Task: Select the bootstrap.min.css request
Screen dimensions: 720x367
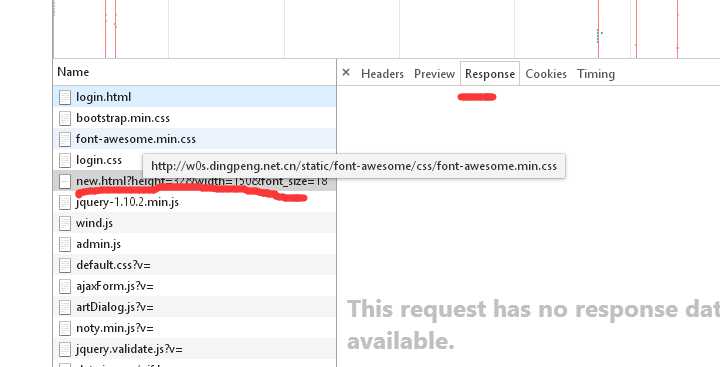Action: 195,118
